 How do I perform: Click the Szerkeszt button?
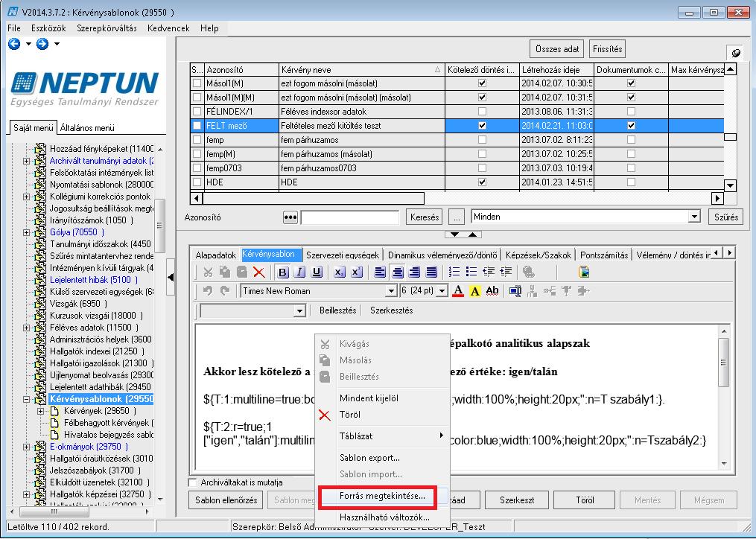pyautogui.click(x=517, y=500)
